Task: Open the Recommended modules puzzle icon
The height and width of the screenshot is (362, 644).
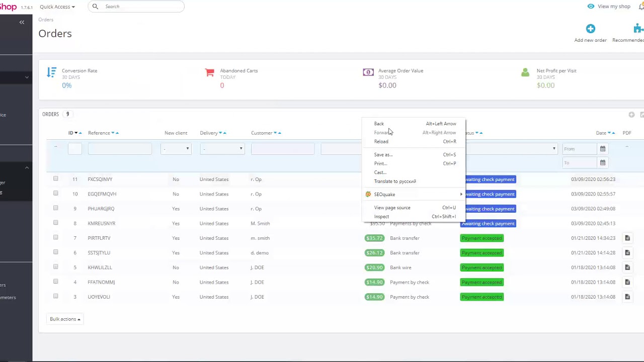Action: point(638,29)
